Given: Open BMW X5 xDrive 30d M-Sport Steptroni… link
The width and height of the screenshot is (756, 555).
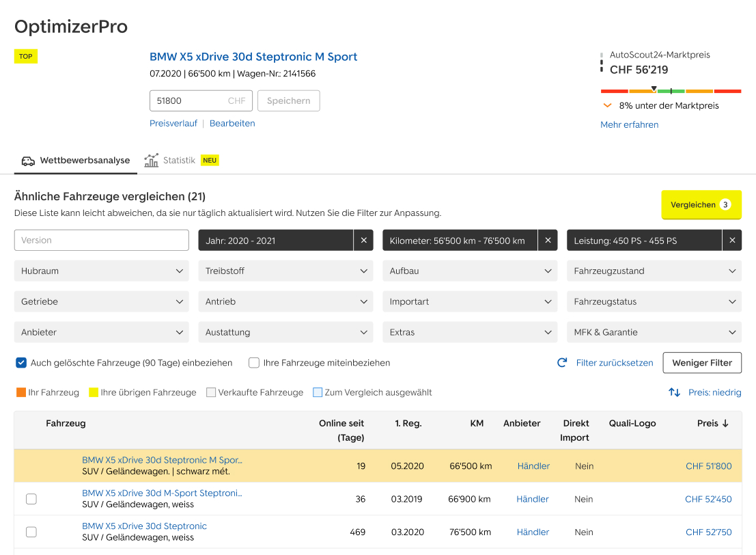Looking at the screenshot, I should (162, 493).
